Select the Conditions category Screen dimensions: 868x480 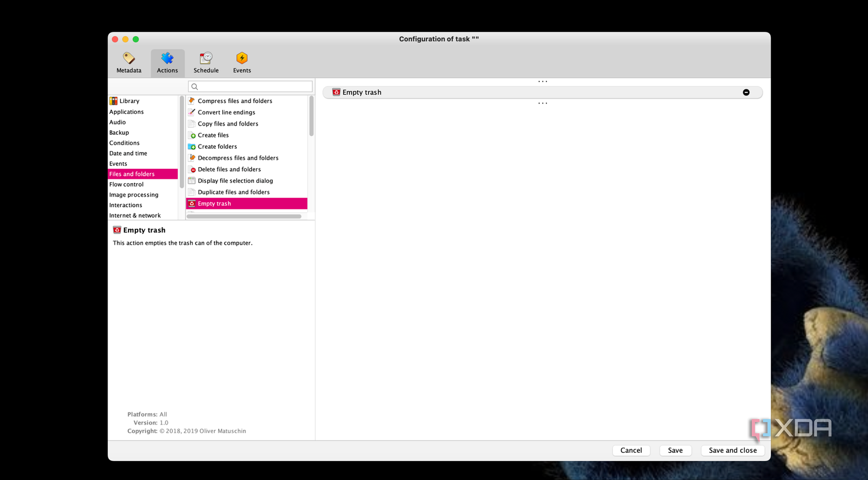[143, 143]
